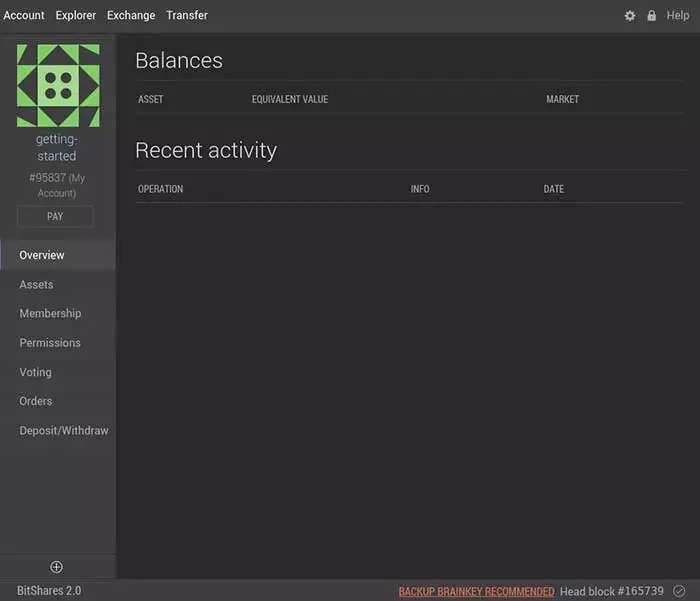The width and height of the screenshot is (700, 601).
Task: Open the Help link
Action: (678, 16)
